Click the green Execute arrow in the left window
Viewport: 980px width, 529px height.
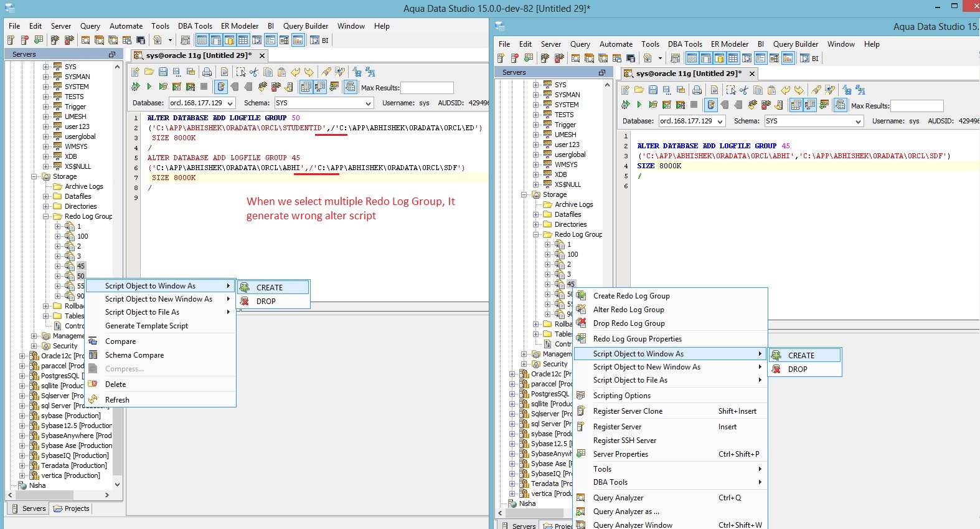(149, 87)
